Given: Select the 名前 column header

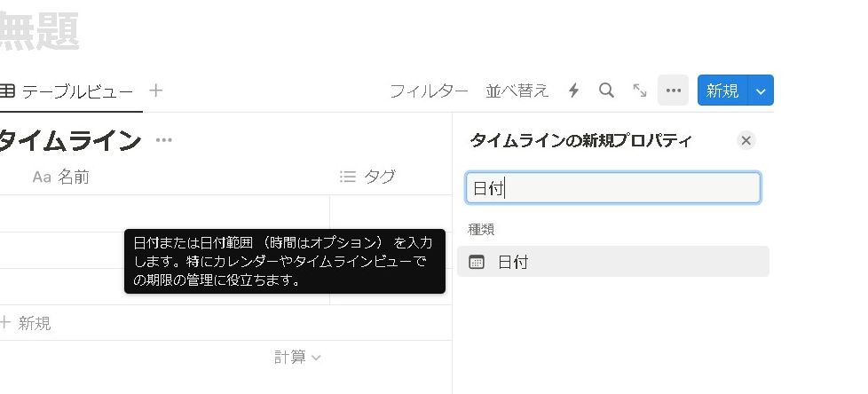Looking at the screenshot, I should [x=61, y=177].
